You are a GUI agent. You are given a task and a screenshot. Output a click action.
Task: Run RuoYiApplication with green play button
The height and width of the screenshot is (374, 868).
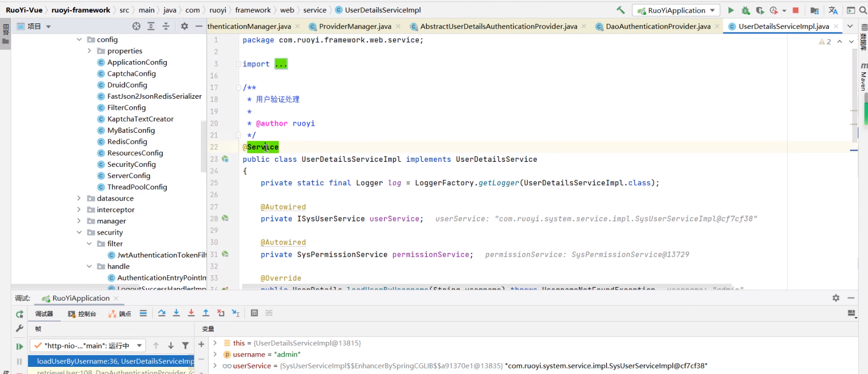[x=731, y=10]
